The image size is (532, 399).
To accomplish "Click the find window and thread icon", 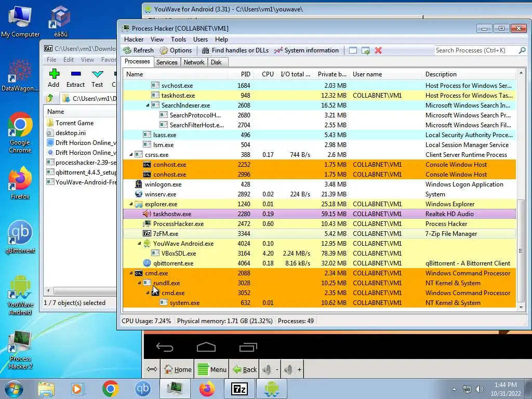I will pos(366,50).
